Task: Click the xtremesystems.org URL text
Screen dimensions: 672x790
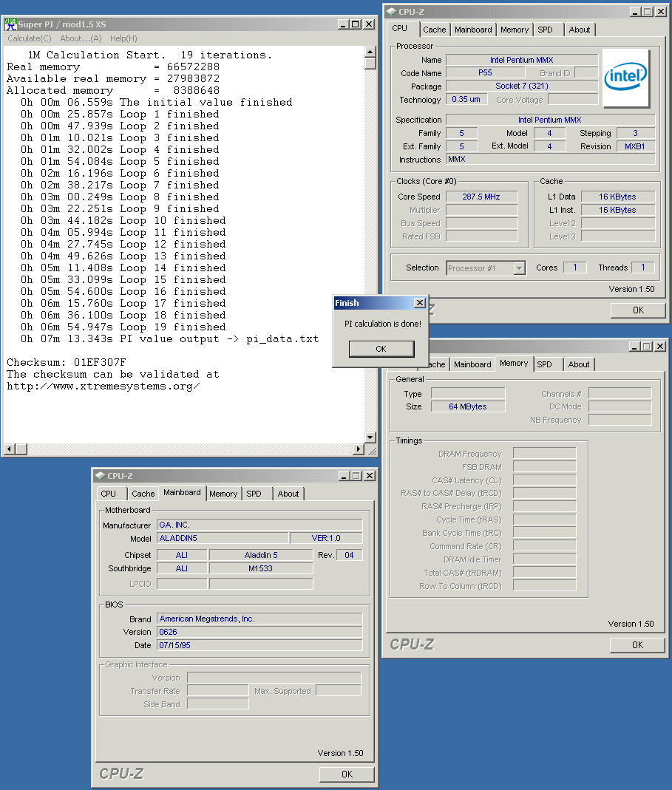Action: click(x=103, y=387)
